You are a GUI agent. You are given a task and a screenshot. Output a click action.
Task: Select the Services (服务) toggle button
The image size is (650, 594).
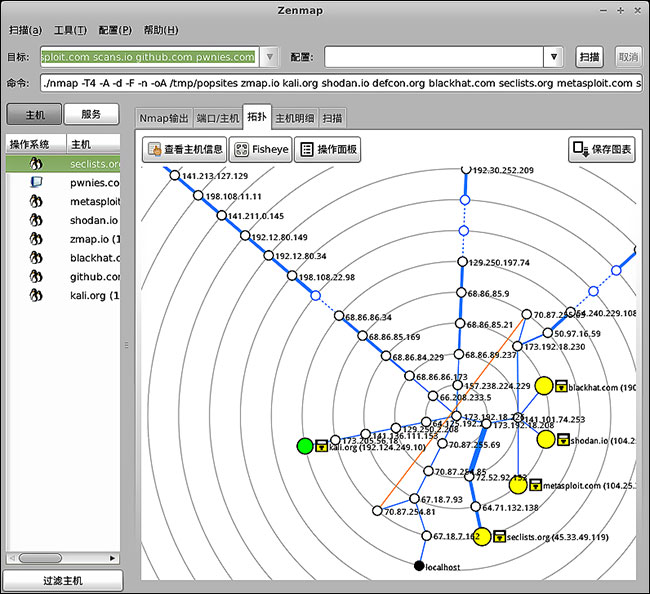click(91, 114)
